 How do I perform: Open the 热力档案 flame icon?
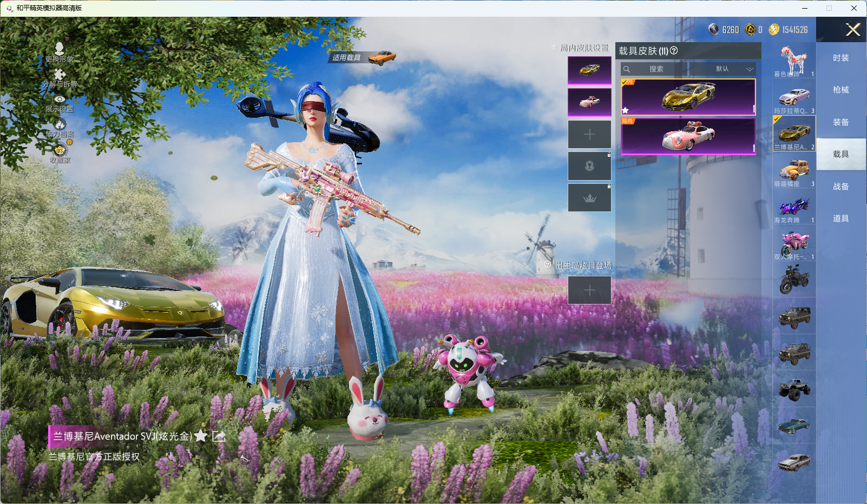(60, 124)
